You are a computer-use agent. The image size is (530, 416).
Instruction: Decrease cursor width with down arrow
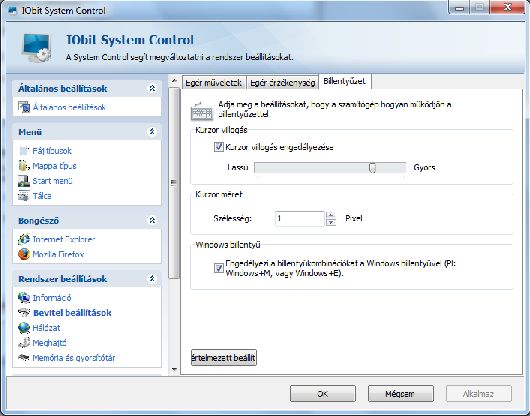click(x=331, y=222)
